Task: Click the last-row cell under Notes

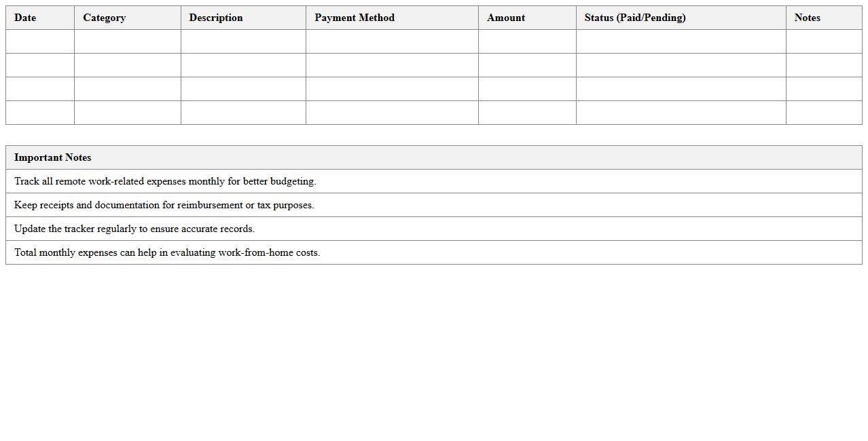Action: 824,113
